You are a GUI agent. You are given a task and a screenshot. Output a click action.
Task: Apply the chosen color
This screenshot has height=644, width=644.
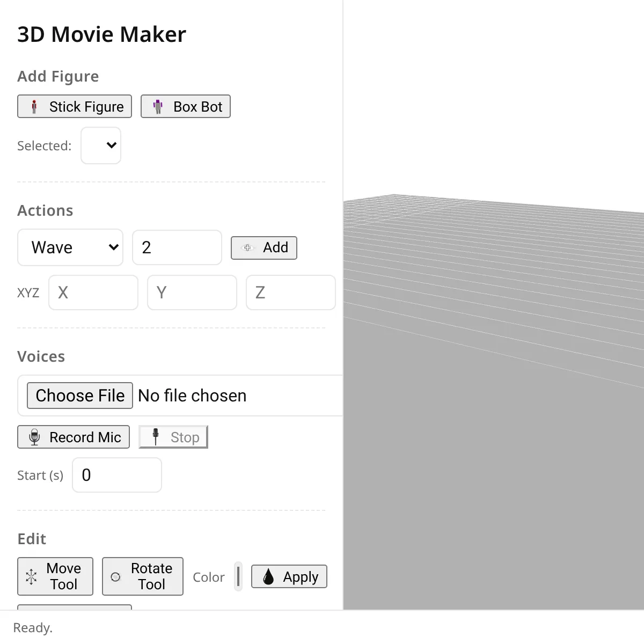(289, 577)
